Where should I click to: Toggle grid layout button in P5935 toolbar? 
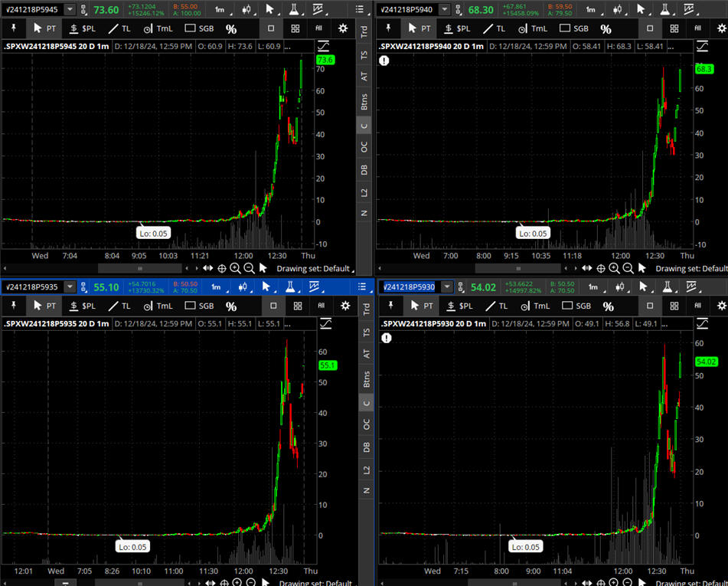point(298,306)
